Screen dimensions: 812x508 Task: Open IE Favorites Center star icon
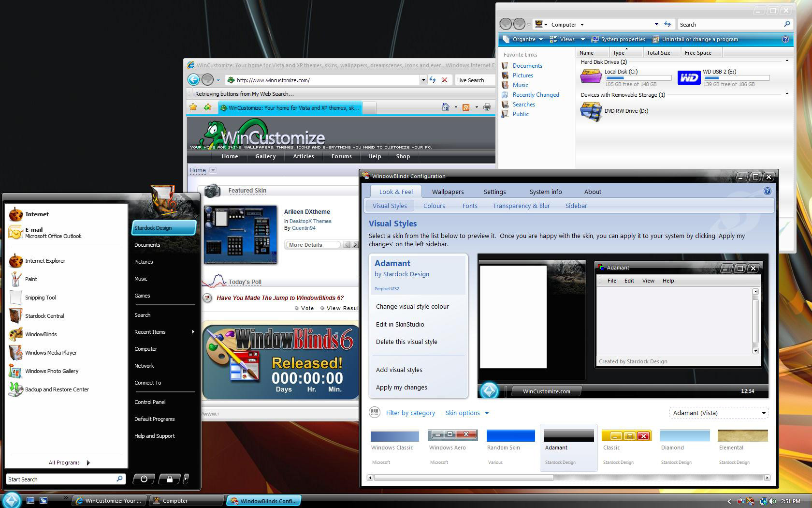pyautogui.click(x=193, y=107)
